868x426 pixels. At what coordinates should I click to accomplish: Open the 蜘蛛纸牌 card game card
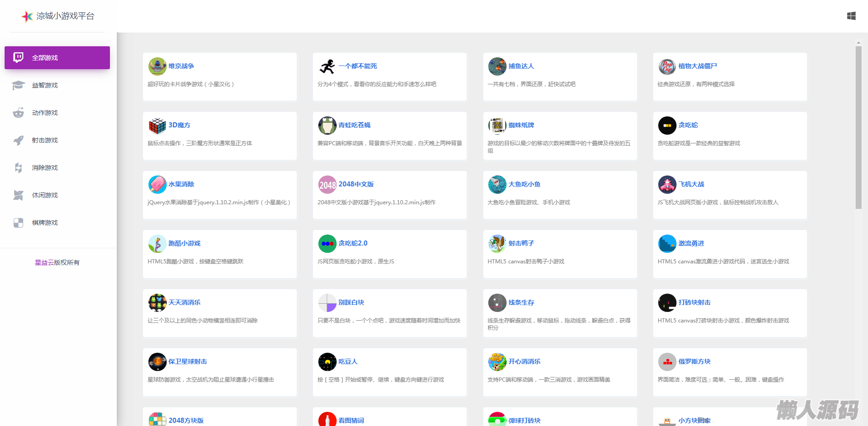[x=560, y=136]
